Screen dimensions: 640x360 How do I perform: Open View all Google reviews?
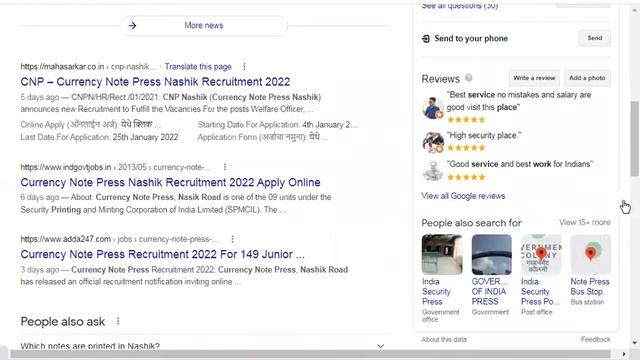point(463,196)
